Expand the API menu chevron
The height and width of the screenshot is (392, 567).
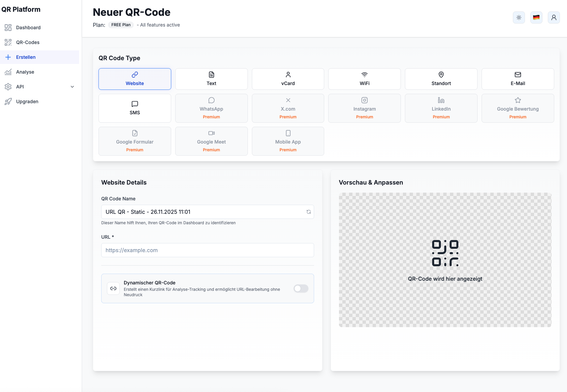pyautogui.click(x=72, y=87)
